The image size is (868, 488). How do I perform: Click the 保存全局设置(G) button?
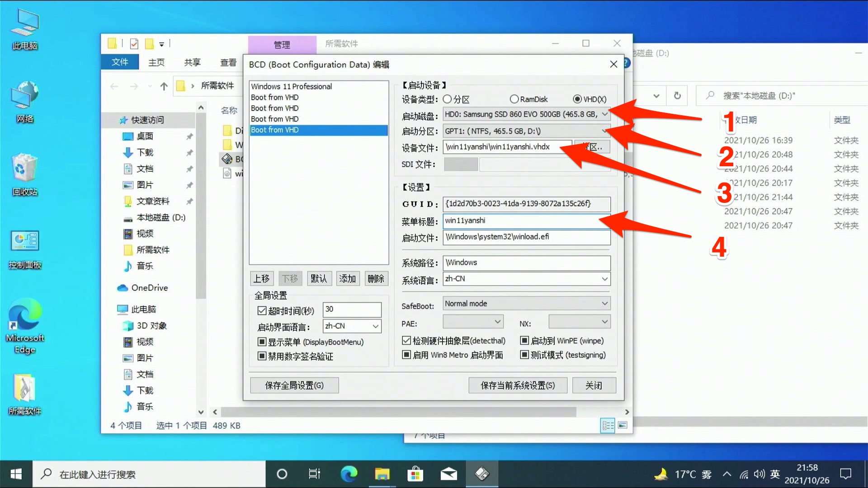(294, 385)
